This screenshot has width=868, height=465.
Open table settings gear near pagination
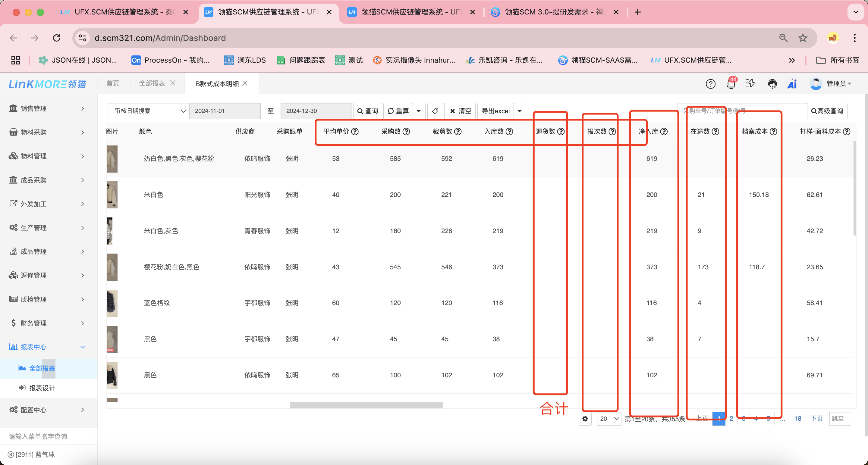(585, 419)
